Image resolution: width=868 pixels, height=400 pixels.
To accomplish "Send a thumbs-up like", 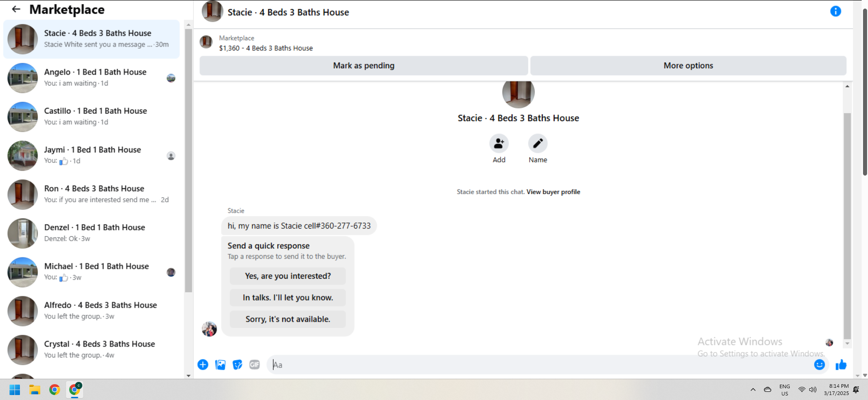I will 841,365.
